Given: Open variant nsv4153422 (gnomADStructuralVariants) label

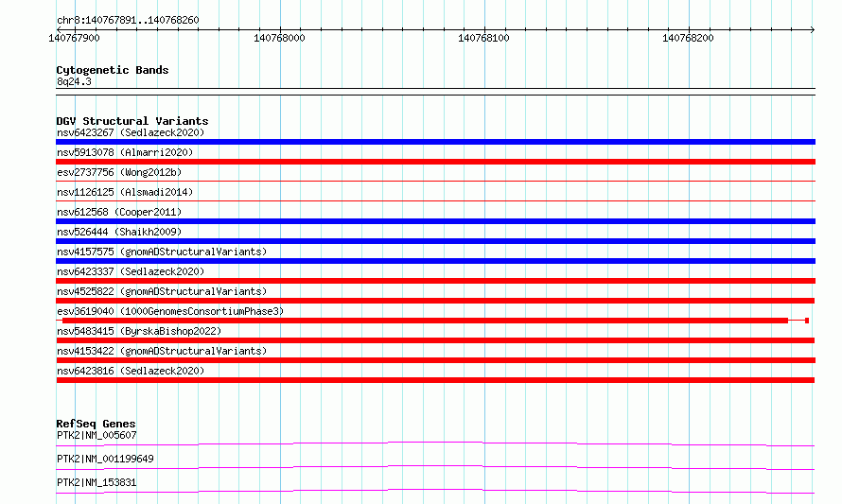Looking at the screenshot, I should coord(162,351).
